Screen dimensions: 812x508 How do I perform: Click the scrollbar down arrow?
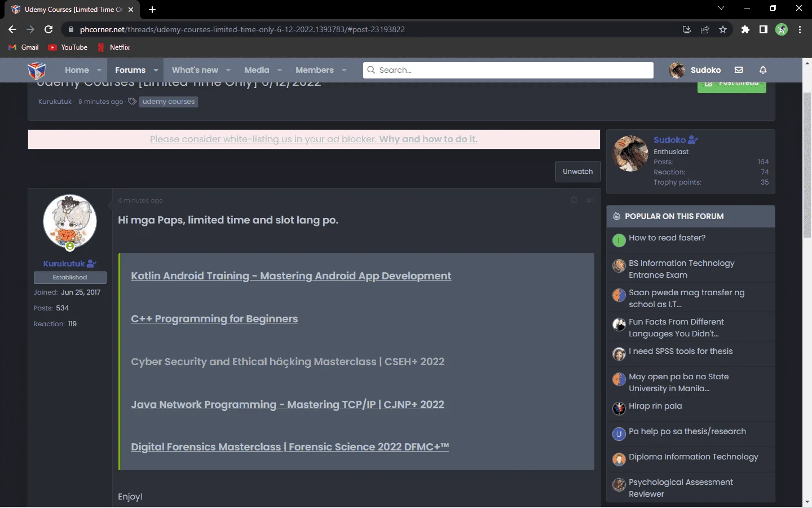click(807, 502)
